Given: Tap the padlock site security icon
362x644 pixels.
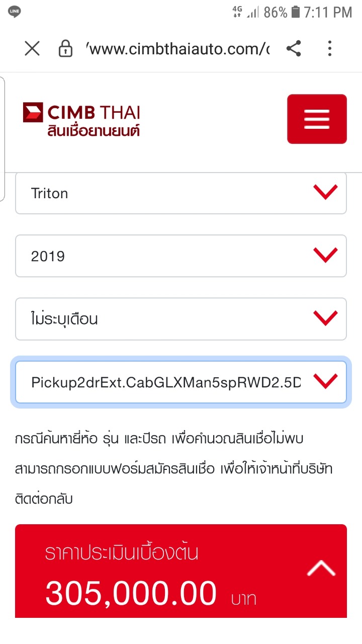Looking at the screenshot, I should [65, 49].
